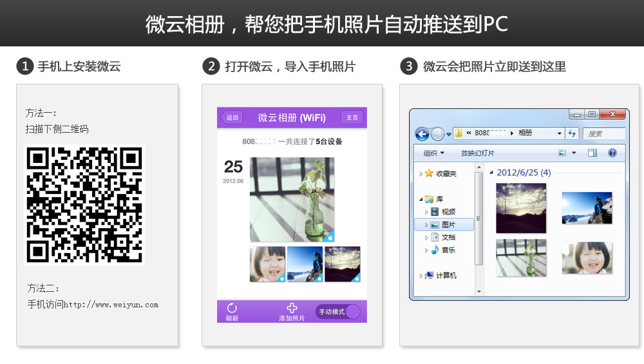Click the change view icon in toolbar
644x364 pixels.
tap(562, 153)
